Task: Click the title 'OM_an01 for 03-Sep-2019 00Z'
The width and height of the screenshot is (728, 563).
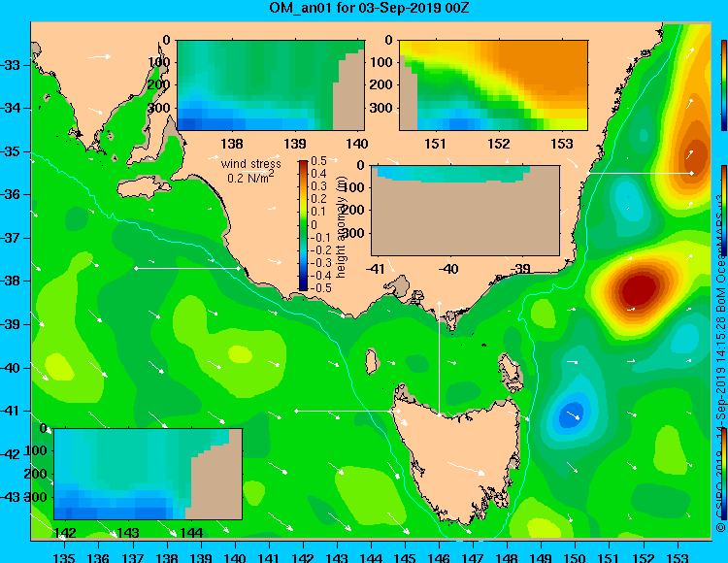Action: 369,8
